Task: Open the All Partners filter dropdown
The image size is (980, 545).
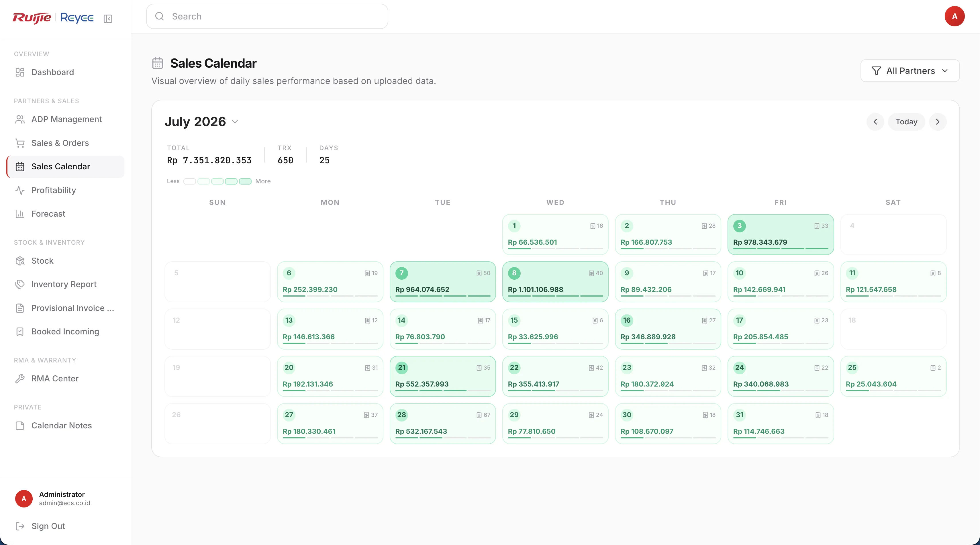Action: 910,71
